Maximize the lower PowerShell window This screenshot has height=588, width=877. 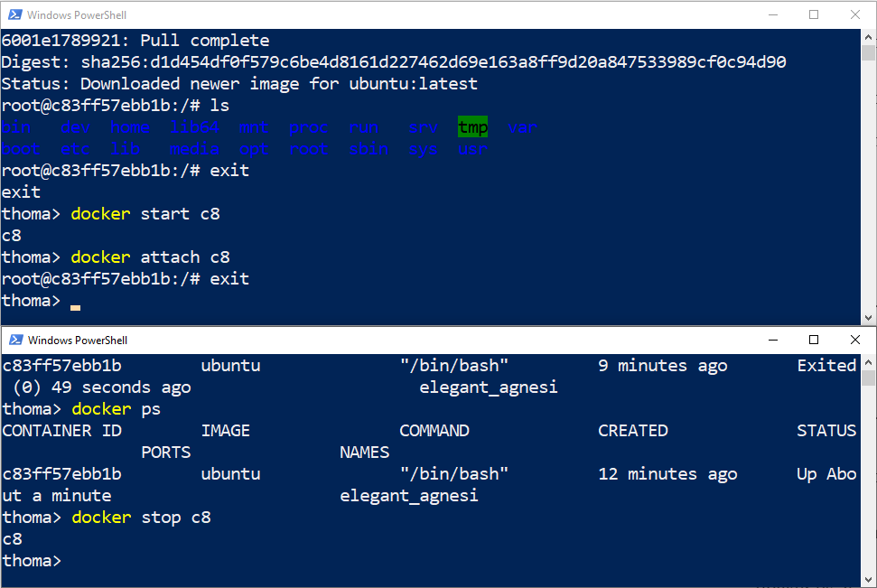click(x=814, y=341)
